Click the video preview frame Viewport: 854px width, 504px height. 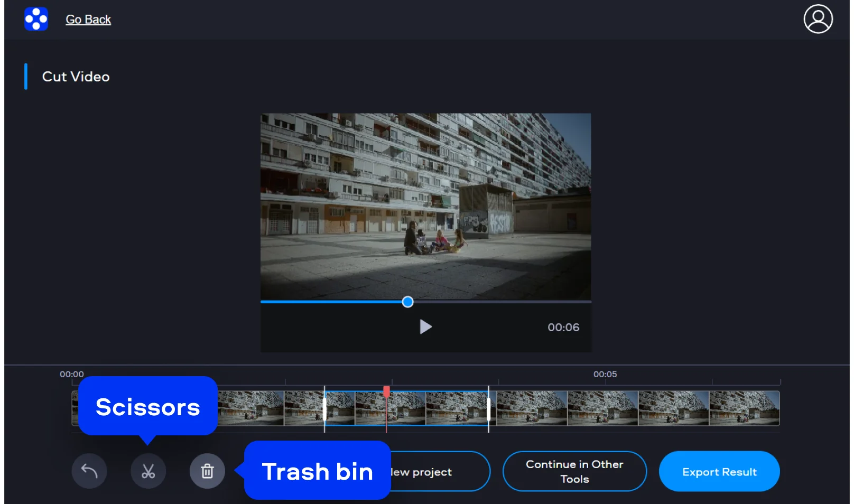pos(425,206)
